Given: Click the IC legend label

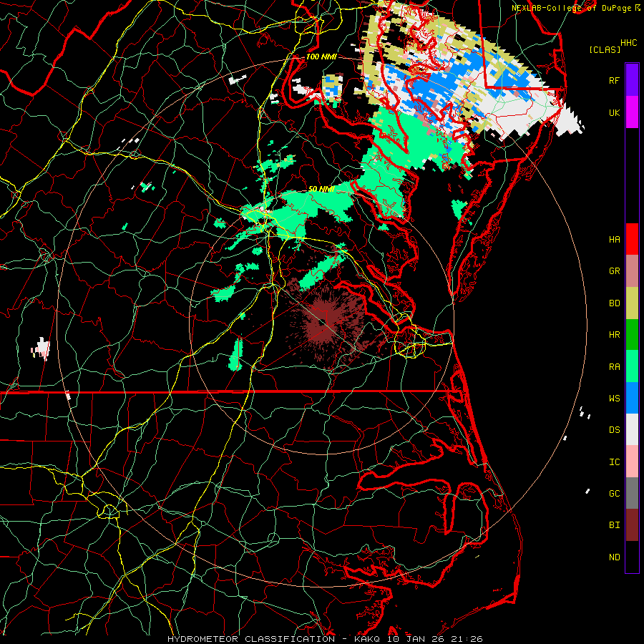Looking at the screenshot, I should [614, 462].
